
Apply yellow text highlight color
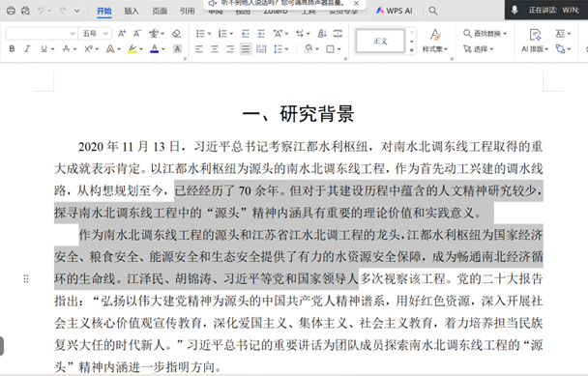pyautogui.click(x=132, y=48)
